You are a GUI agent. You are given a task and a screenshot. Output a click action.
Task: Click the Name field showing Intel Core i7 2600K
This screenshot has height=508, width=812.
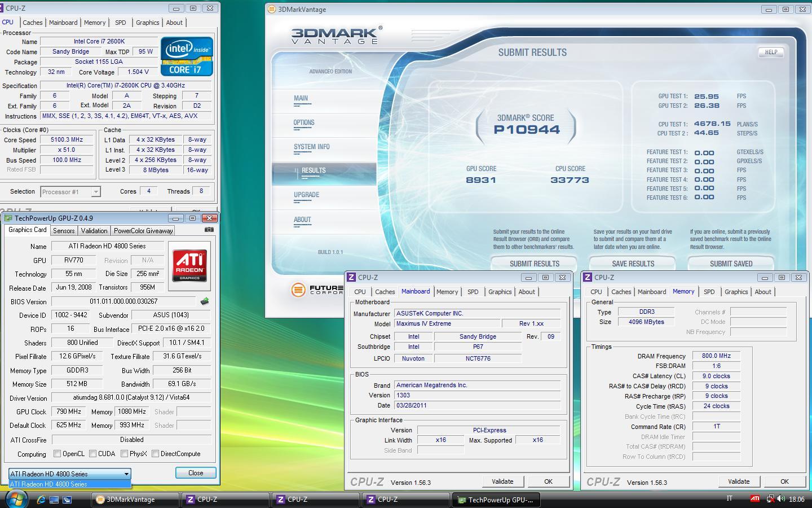tap(99, 41)
